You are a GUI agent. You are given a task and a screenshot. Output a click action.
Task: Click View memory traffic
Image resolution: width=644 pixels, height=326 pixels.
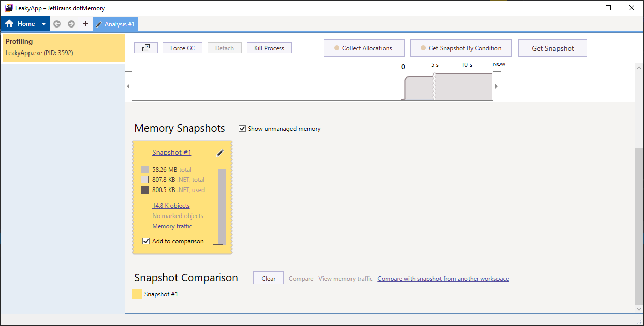tap(345, 279)
